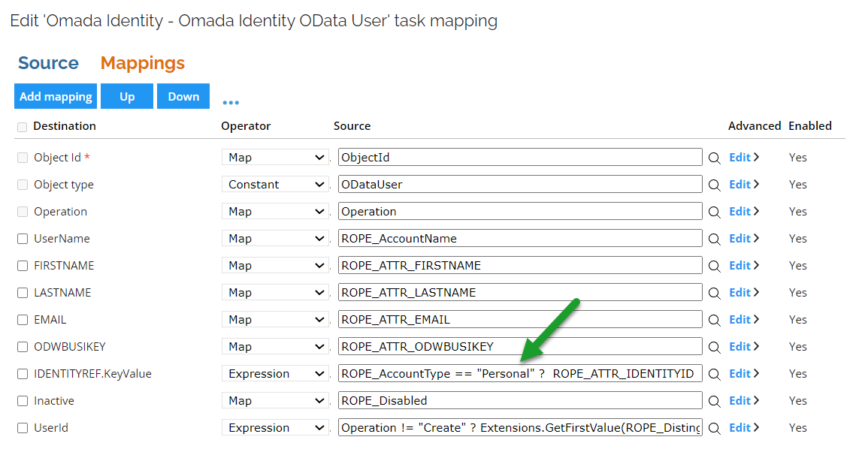Click the magnifier icon for Inactive row
Image resolution: width=868 pixels, height=458 pixels.
click(x=714, y=402)
